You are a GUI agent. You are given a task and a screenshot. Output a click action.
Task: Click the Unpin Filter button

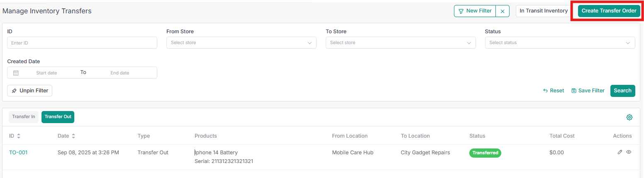[30, 91]
